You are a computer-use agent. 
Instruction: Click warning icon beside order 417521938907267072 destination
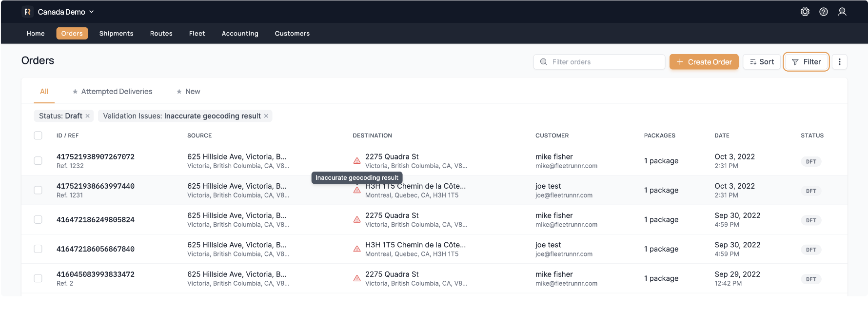coord(357,161)
